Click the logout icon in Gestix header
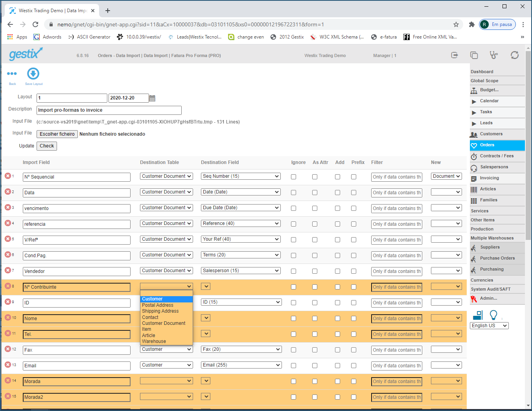Screen dimensions: 532x411 (x=455, y=55)
